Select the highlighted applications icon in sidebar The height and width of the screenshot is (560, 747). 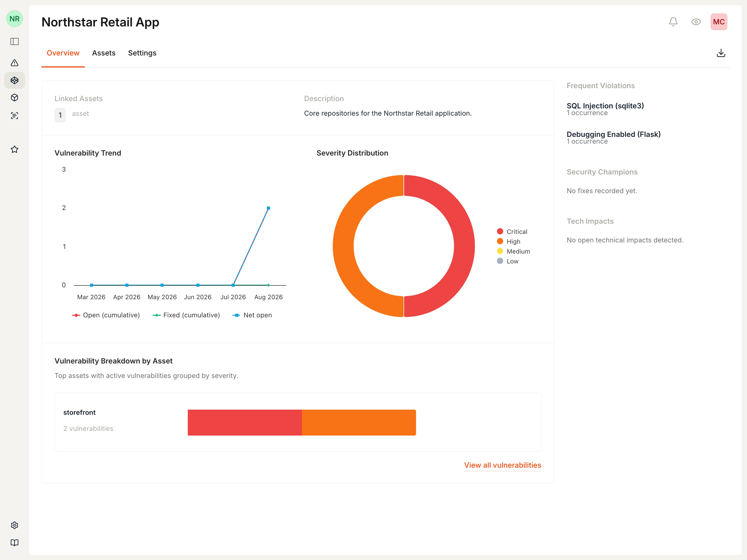pyautogui.click(x=15, y=80)
